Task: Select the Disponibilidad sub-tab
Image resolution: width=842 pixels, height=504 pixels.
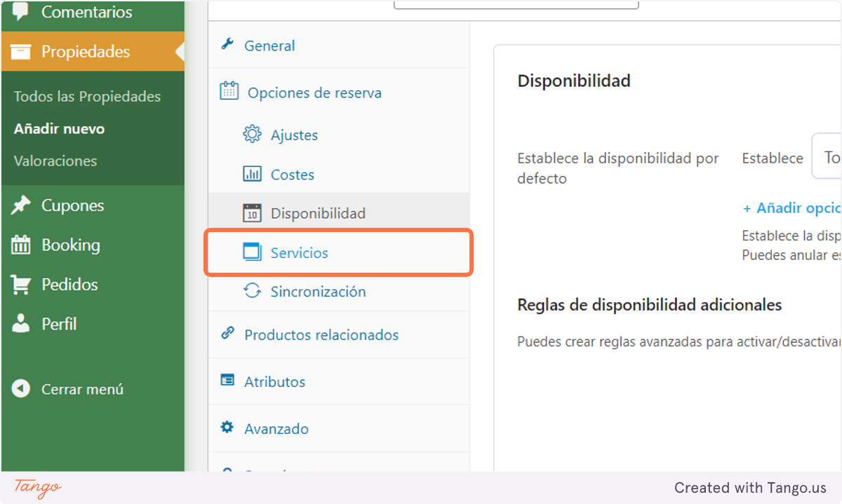Action: coord(339,212)
